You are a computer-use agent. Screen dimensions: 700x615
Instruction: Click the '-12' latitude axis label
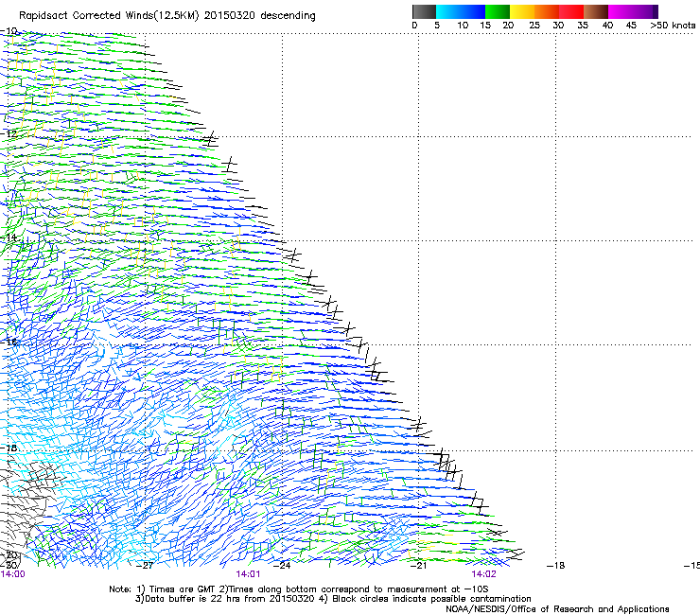(x=9, y=134)
